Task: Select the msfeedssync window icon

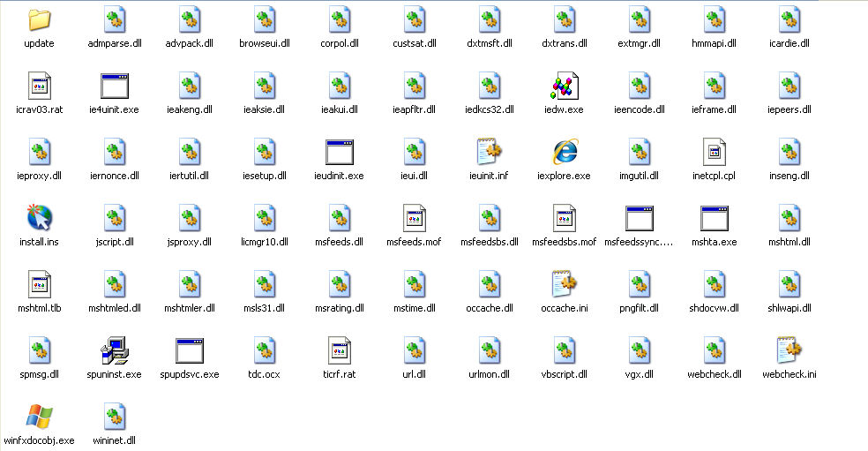Action: (x=639, y=218)
